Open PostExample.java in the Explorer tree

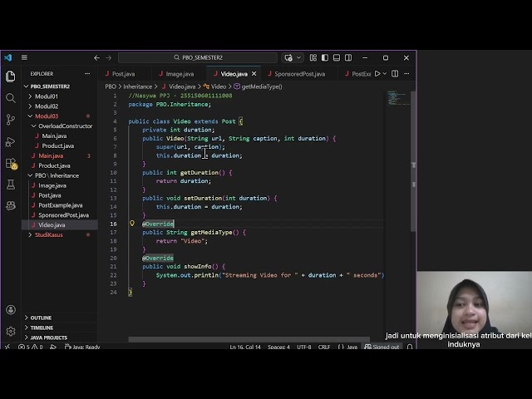pyautogui.click(x=61, y=205)
